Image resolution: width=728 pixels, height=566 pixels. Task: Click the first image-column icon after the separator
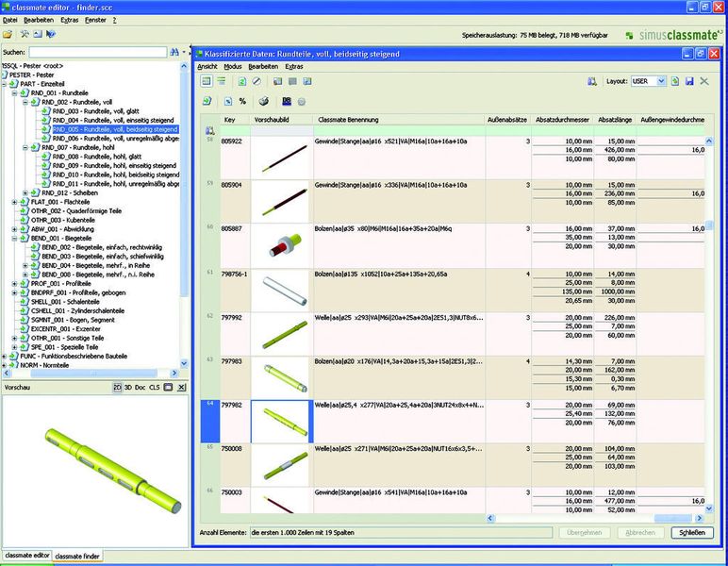coord(277,81)
